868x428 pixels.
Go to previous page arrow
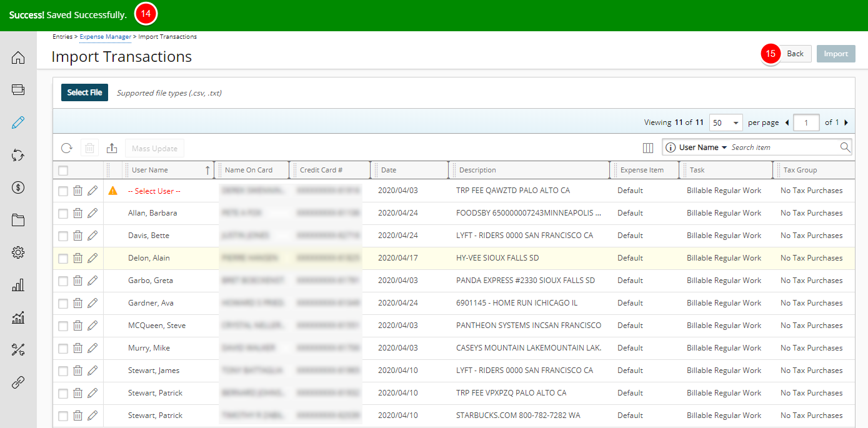(787, 122)
